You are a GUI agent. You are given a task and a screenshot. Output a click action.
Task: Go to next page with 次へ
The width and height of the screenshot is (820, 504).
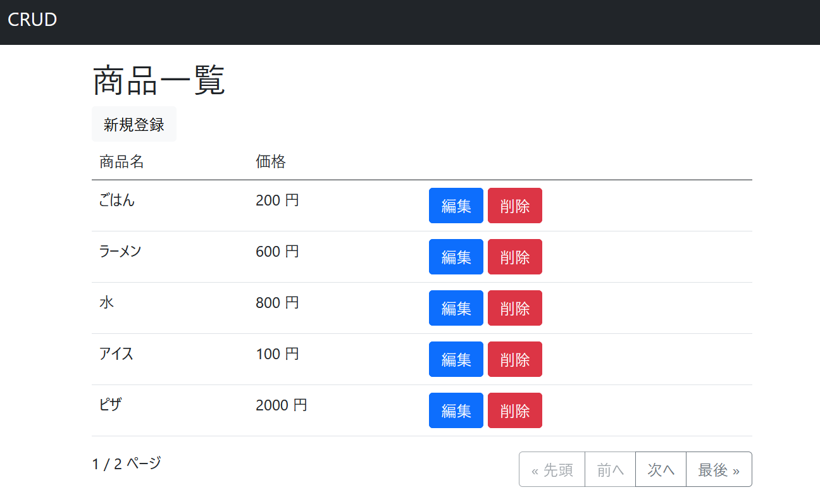click(x=661, y=469)
